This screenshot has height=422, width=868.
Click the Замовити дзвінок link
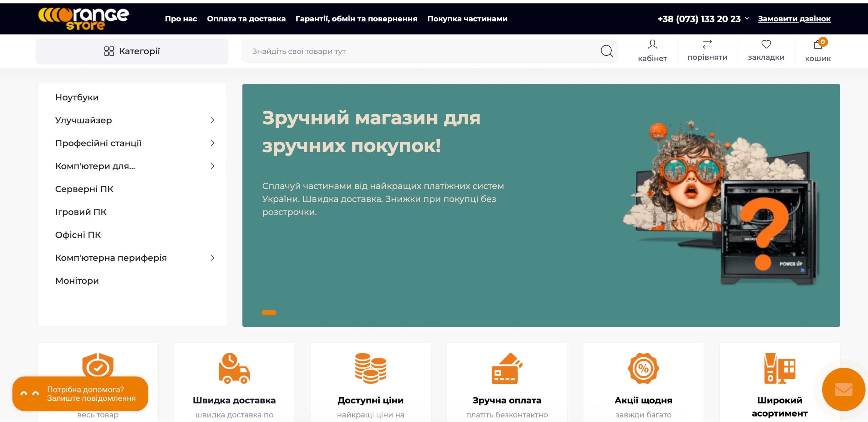[794, 19]
